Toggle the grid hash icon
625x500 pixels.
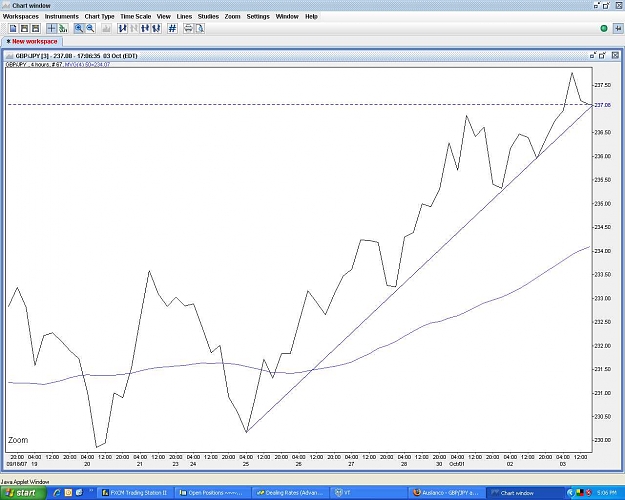(x=172, y=28)
